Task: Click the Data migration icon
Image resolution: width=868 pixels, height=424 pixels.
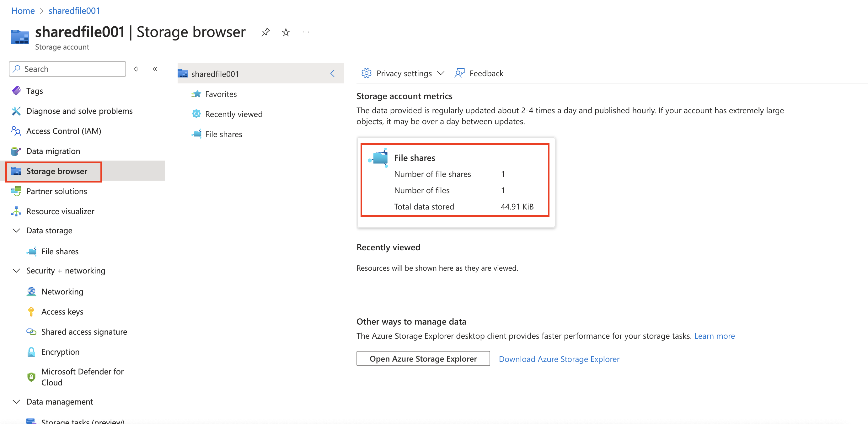Action: [16, 151]
